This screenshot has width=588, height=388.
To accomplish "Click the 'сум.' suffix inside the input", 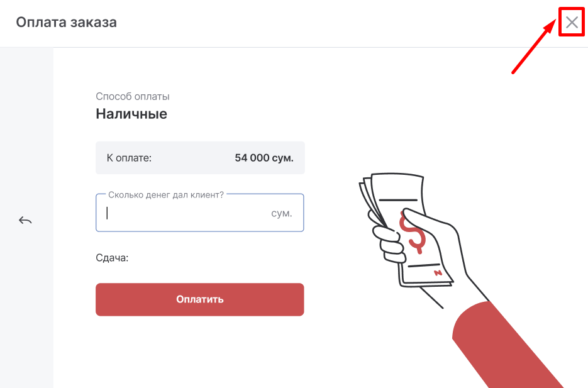I will click(x=282, y=213).
